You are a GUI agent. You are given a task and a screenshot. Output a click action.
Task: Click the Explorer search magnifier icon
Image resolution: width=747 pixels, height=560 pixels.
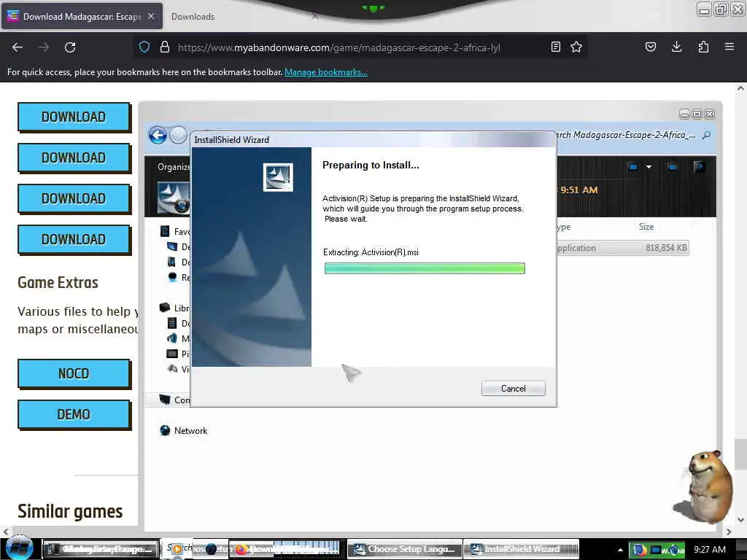[706, 135]
